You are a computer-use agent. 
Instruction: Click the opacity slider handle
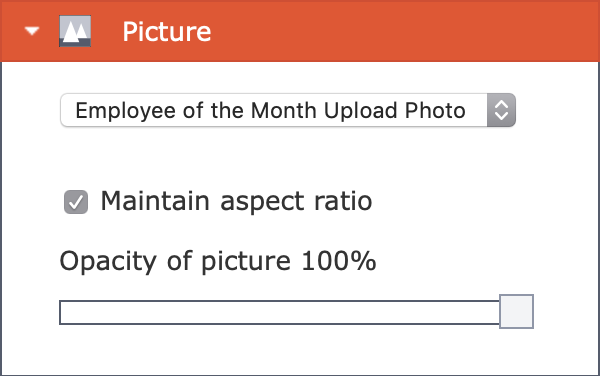pyautogui.click(x=517, y=311)
